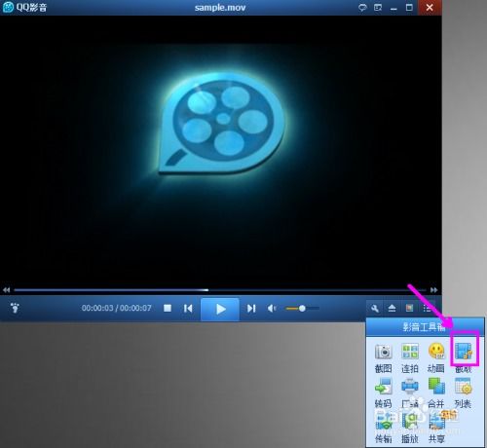Open the 动画 GIF animation tool
This screenshot has width=487, height=448.
point(436,358)
